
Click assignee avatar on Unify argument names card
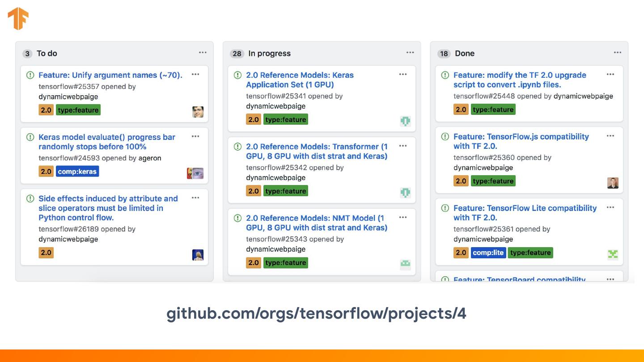coord(198,112)
